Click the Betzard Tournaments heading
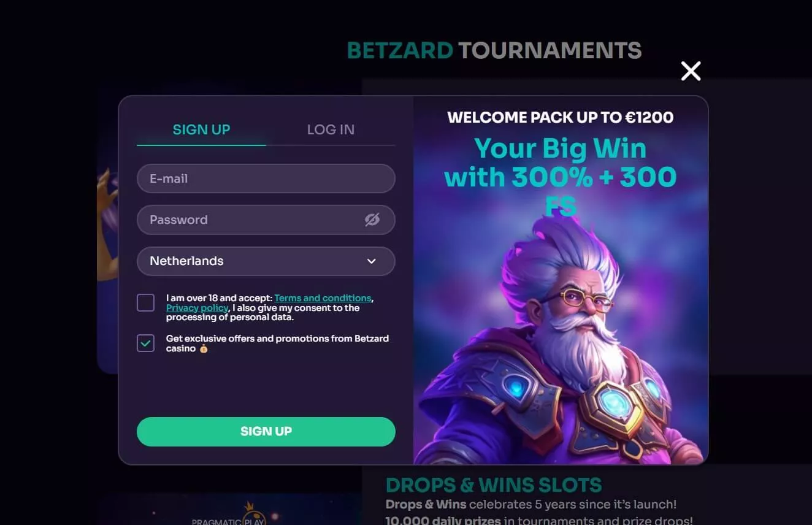The height and width of the screenshot is (525, 812). click(x=494, y=50)
